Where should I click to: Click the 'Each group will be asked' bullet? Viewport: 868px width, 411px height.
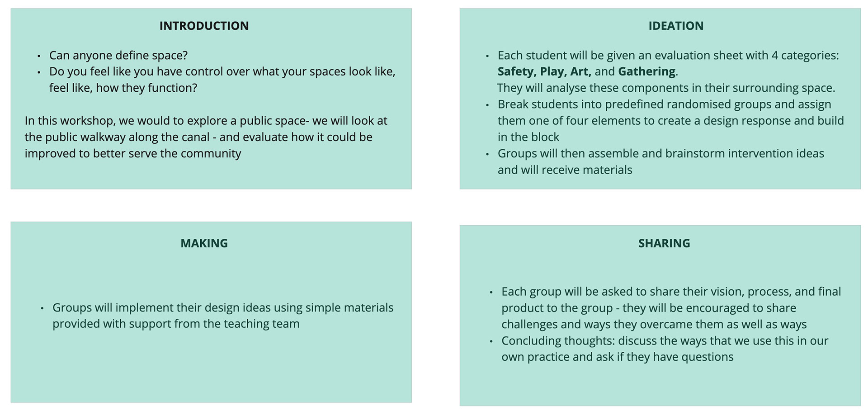click(x=671, y=292)
